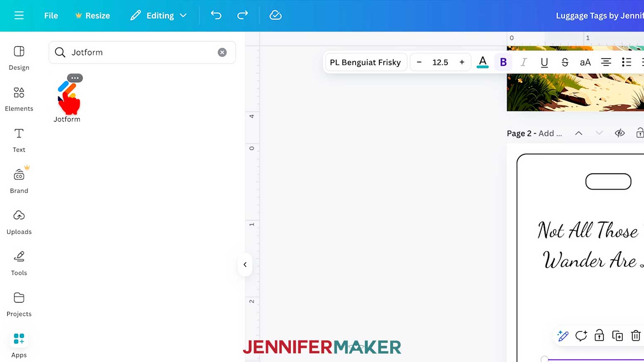Open the Design sidebar tab
644x362 pixels.
(x=19, y=58)
